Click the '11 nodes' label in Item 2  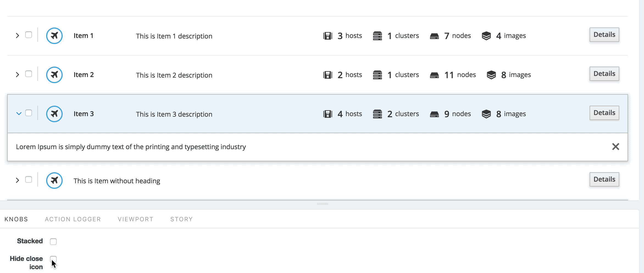click(x=460, y=75)
